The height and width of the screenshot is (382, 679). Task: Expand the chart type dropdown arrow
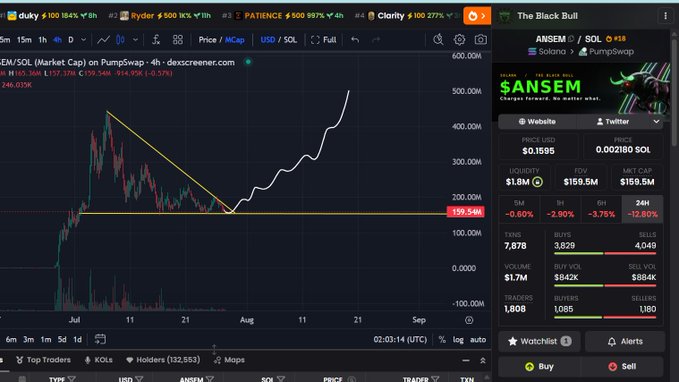pos(135,40)
